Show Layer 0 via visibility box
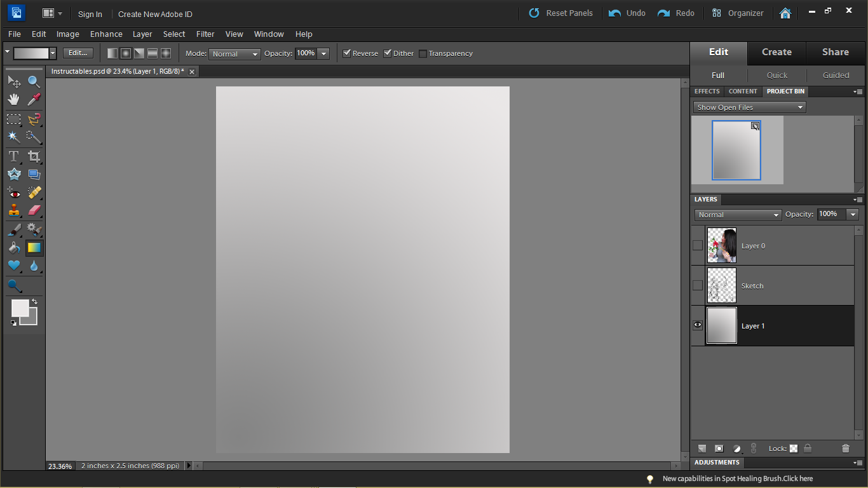 (698, 245)
